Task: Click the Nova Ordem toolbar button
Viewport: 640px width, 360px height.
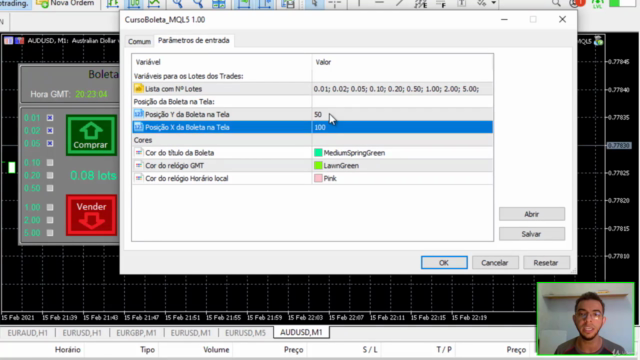Action: (x=65, y=3)
